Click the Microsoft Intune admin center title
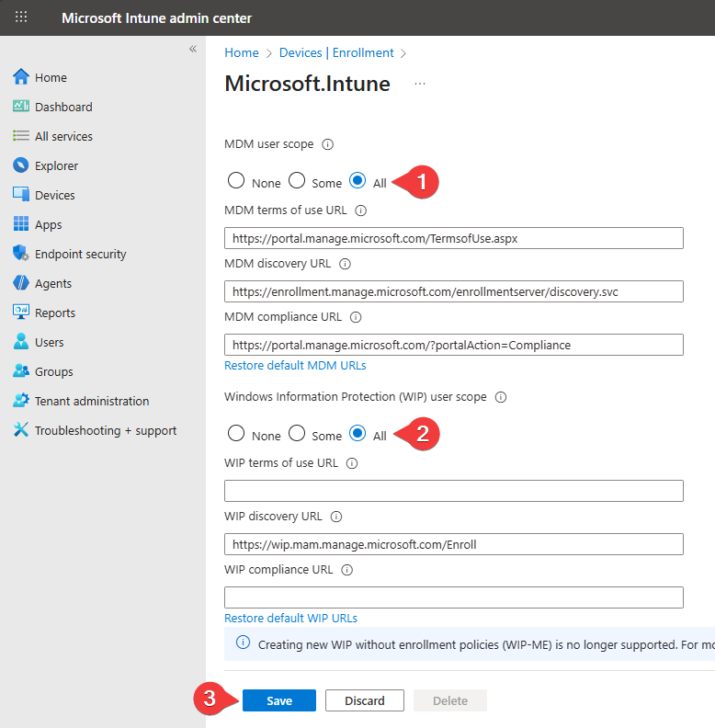715x728 pixels. (156, 18)
